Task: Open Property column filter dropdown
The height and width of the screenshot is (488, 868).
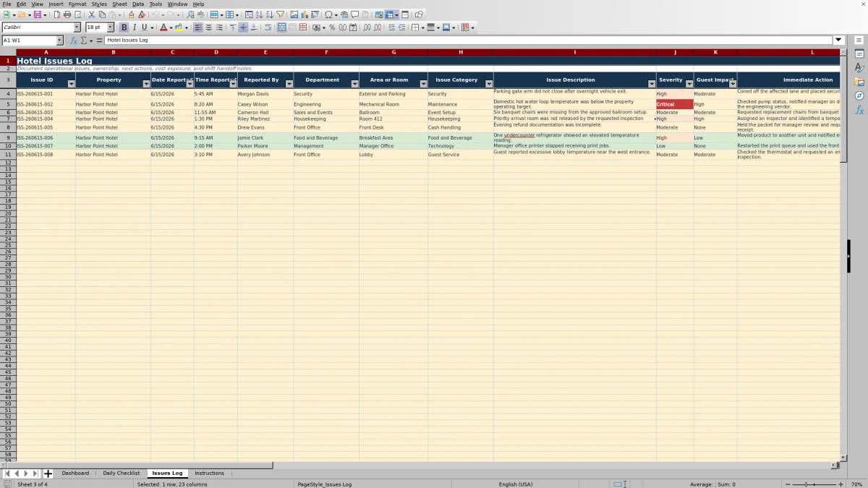Action: click(x=146, y=84)
